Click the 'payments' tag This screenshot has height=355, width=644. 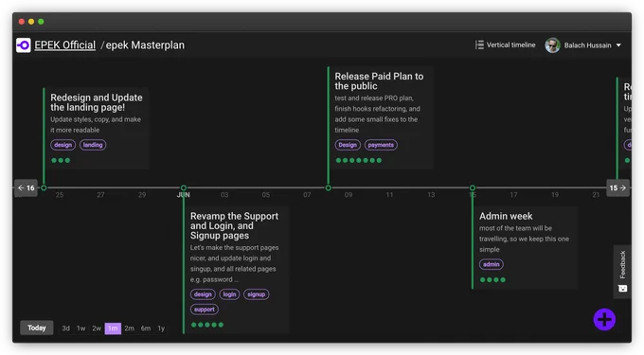click(381, 145)
